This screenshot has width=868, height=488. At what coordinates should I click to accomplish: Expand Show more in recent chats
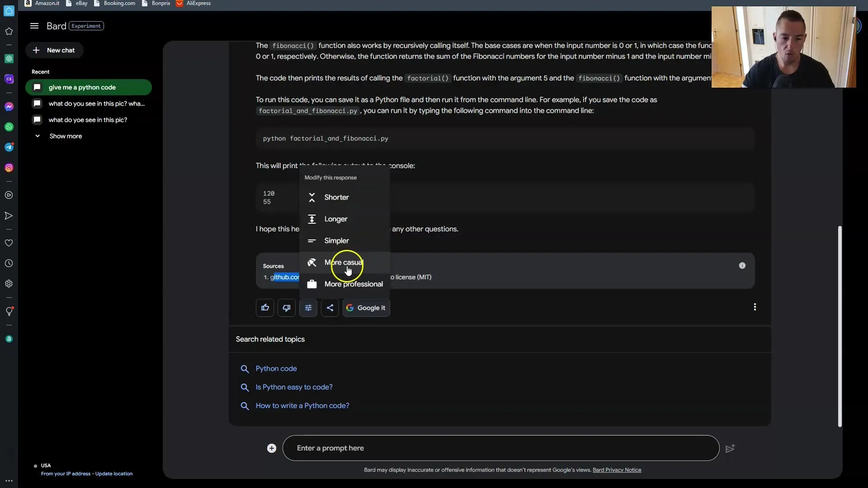(60, 136)
